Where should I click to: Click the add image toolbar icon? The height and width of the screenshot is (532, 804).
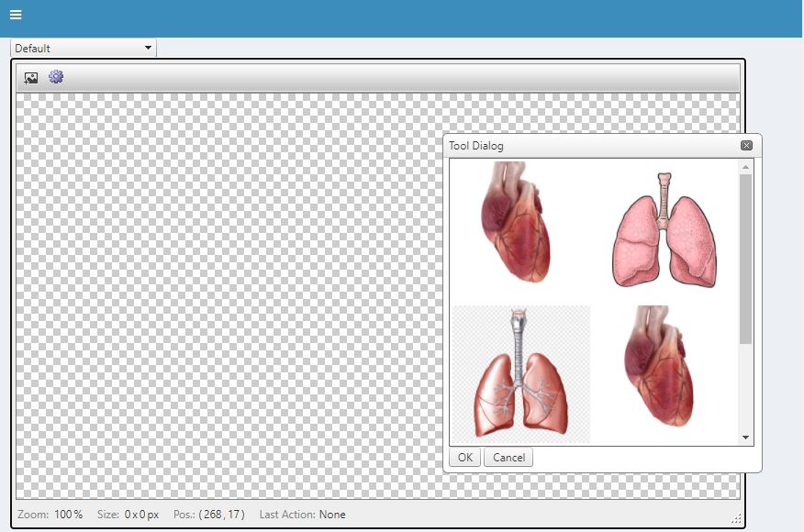[x=31, y=77]
